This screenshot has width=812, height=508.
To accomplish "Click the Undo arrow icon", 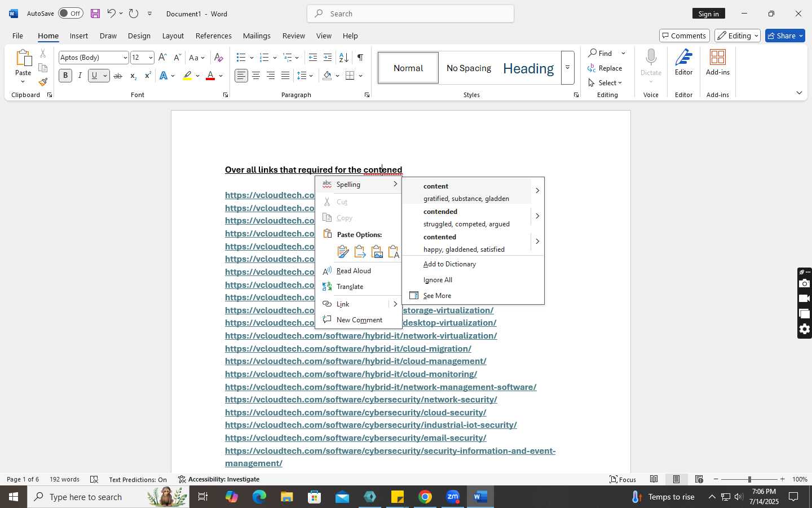I will pos(111,14).
